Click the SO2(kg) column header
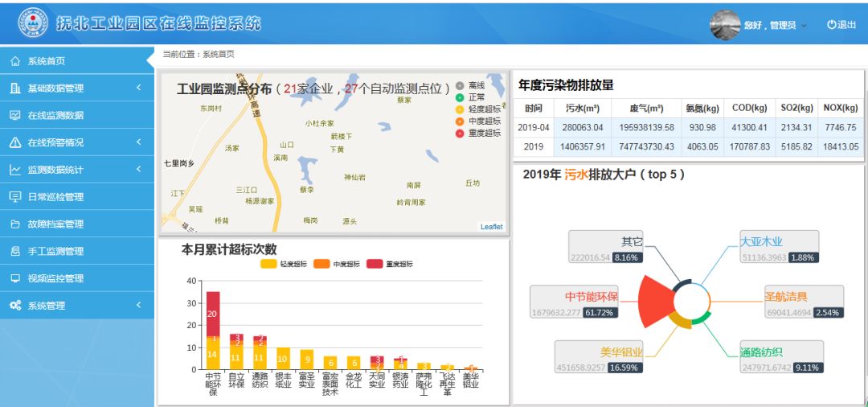868x407 pixels. coord(796,108)
